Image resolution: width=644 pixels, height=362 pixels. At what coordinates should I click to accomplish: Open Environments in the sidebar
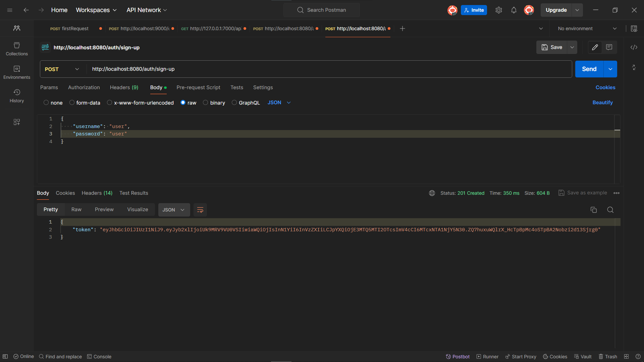click(17, 72)
